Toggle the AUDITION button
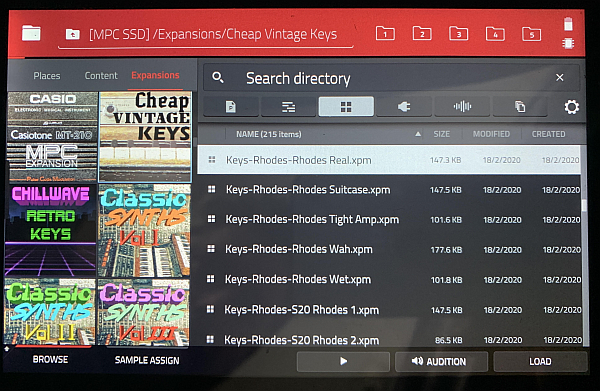600x391 pixels. click(441, 362)
